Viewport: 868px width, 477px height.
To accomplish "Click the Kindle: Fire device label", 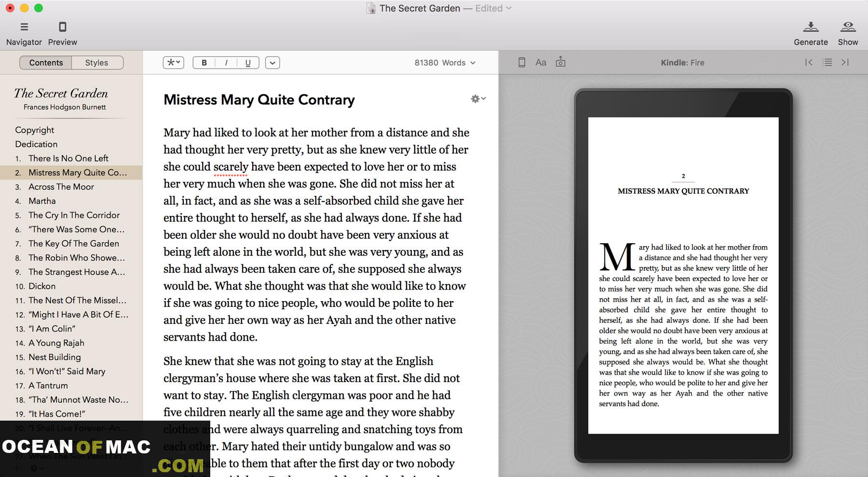I will click(x=682, y=63).
